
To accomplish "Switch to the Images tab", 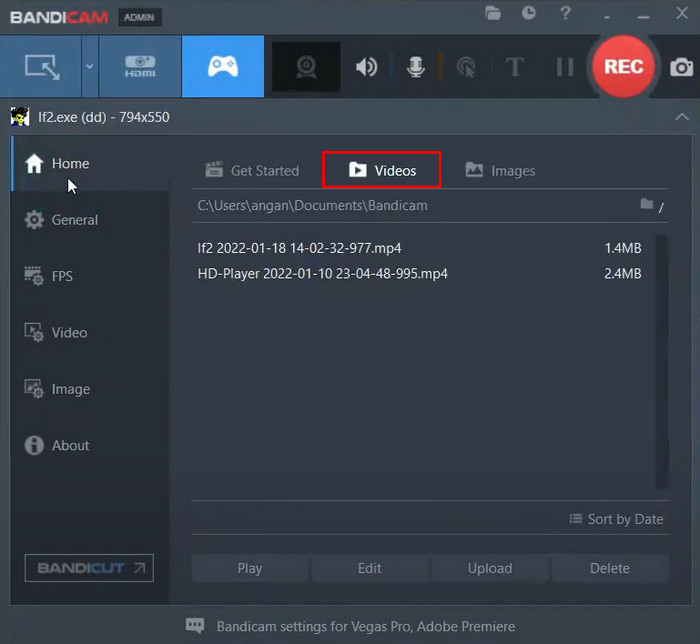I will pos(500,170).
